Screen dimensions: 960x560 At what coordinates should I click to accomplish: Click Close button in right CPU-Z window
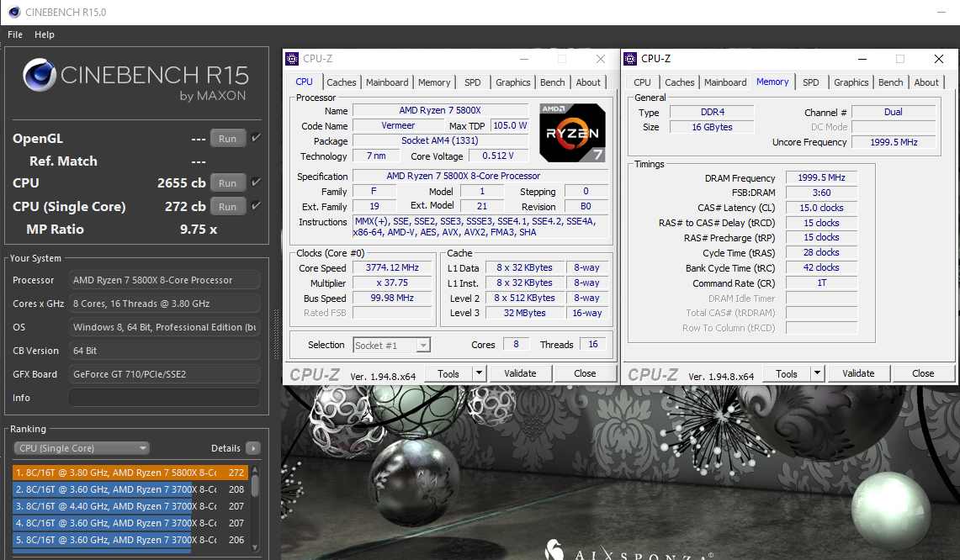923,373
